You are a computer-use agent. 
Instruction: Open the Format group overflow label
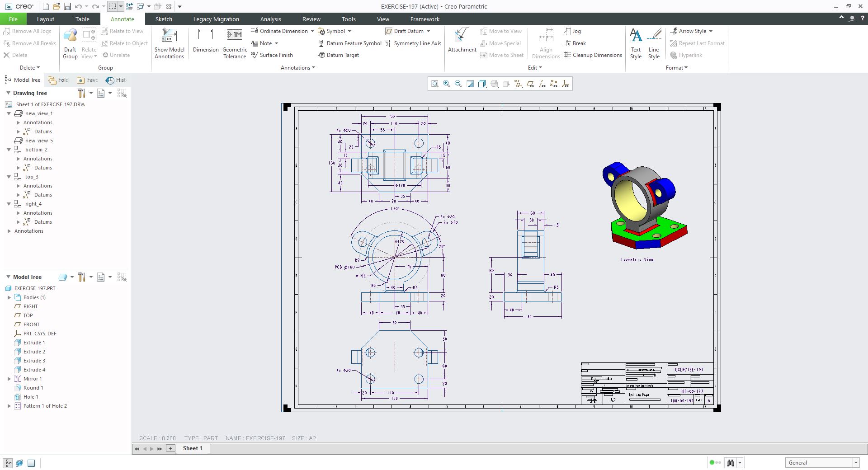click(x=677, y=68)
